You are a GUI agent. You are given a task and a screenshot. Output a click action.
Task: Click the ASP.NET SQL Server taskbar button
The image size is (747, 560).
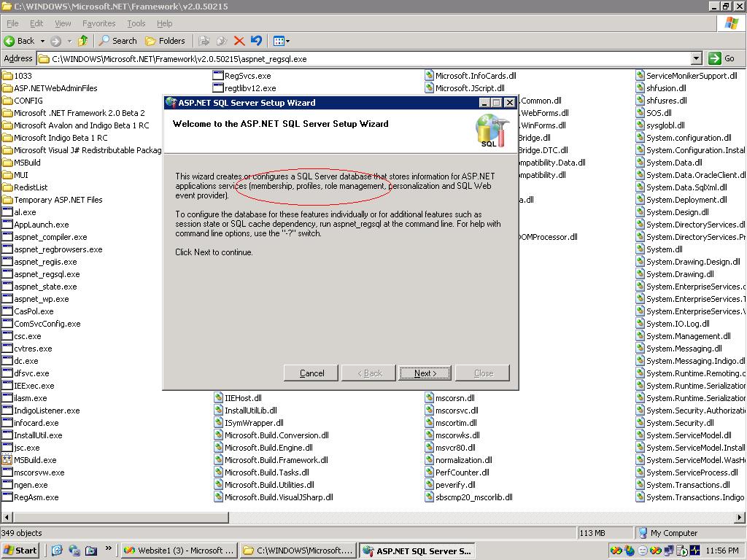(x=417, y=551)
